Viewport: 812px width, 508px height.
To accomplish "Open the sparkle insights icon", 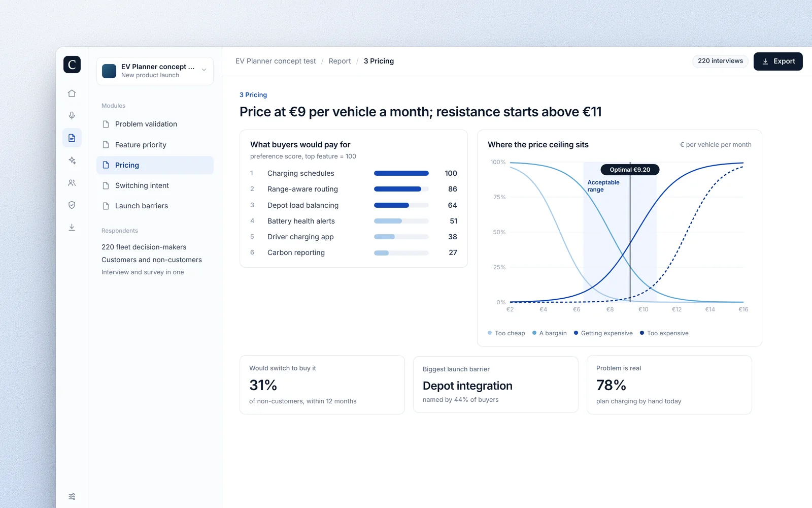I will [x=72, y=161].
